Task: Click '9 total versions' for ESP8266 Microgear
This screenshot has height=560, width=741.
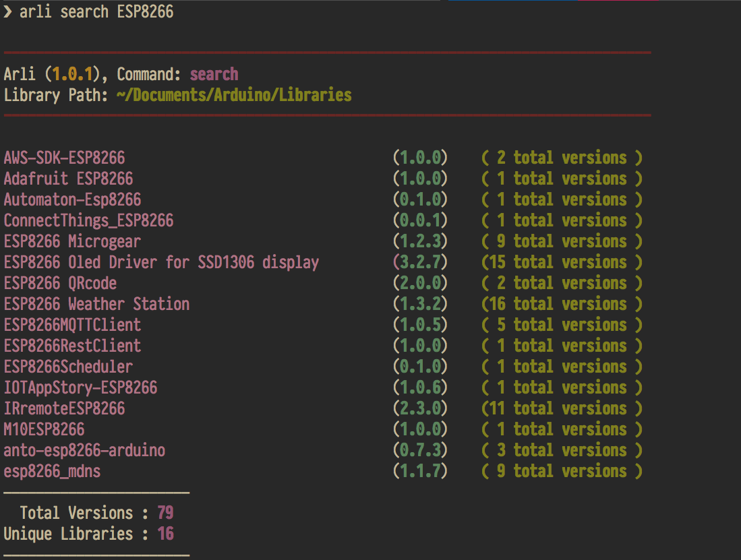Action: pos(562,241)
